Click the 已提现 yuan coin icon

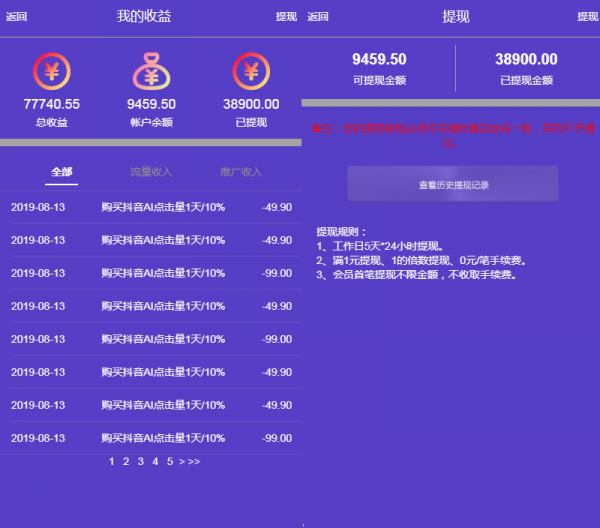pyautogui.click(x=251, y=71)
